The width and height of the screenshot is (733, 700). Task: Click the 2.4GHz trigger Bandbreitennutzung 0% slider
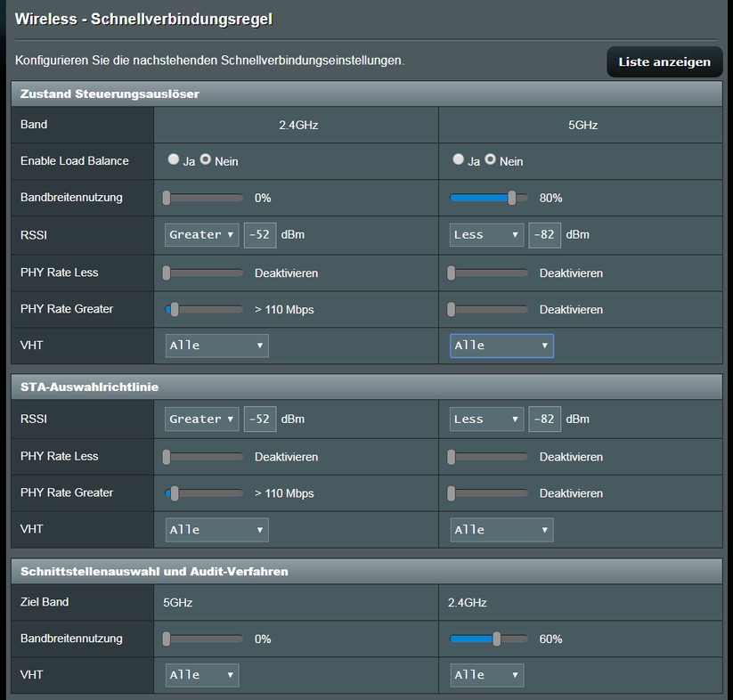tap(167, 198)
